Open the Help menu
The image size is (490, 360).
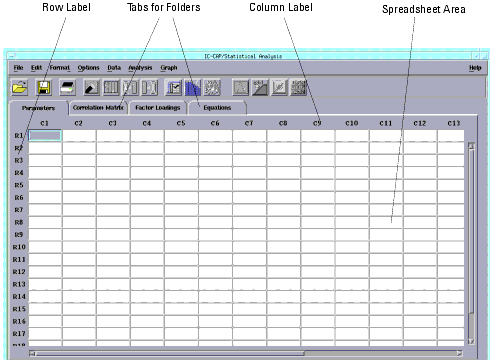pyautogui.click(x=475, y=68)
